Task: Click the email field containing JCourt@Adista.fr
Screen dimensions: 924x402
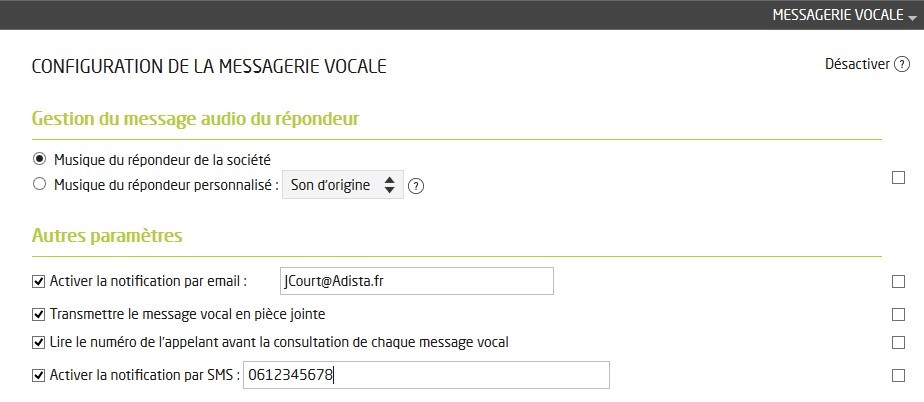Action: [x=416, y=282]
